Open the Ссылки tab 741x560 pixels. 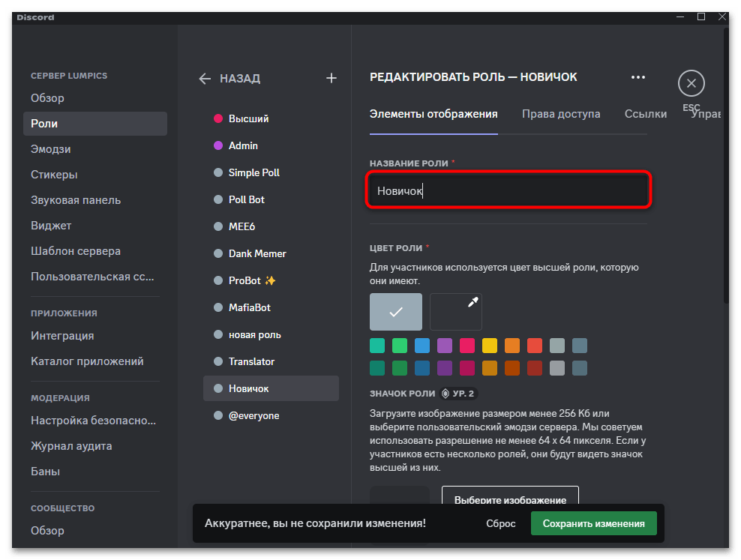coord(645,114)
